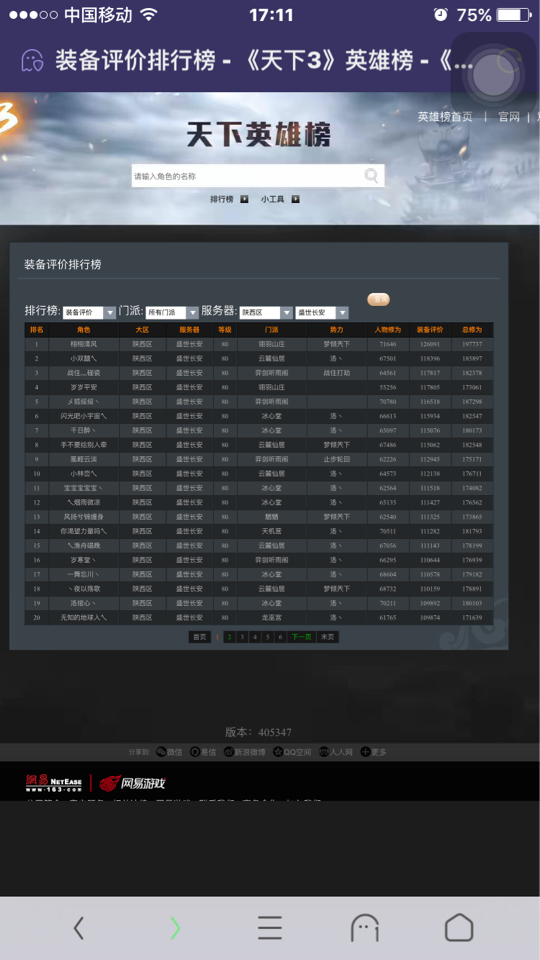Click the 势力 column header
This screenshot has width=540, height=960.
337,329
